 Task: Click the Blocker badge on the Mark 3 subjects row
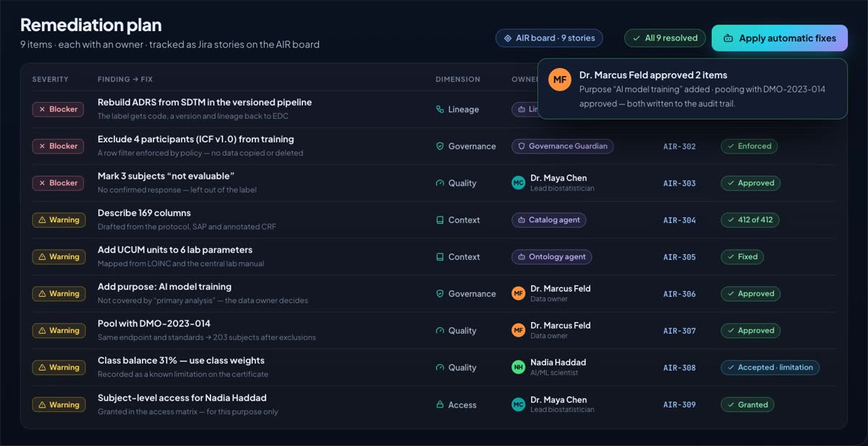pyautogui.click(x=58, y=183)
